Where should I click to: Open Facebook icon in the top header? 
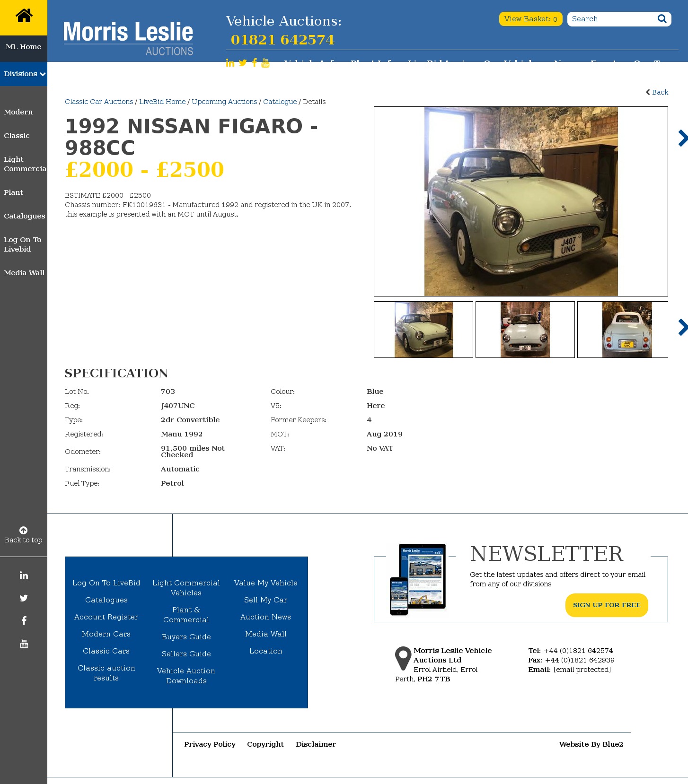pos(255,63)
